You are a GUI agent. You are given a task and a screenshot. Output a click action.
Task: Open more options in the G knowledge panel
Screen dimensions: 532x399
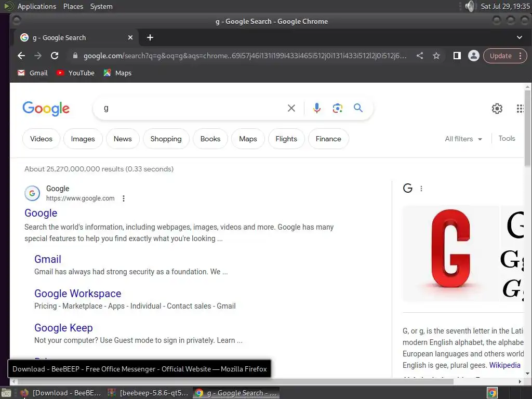pos(421,189)
